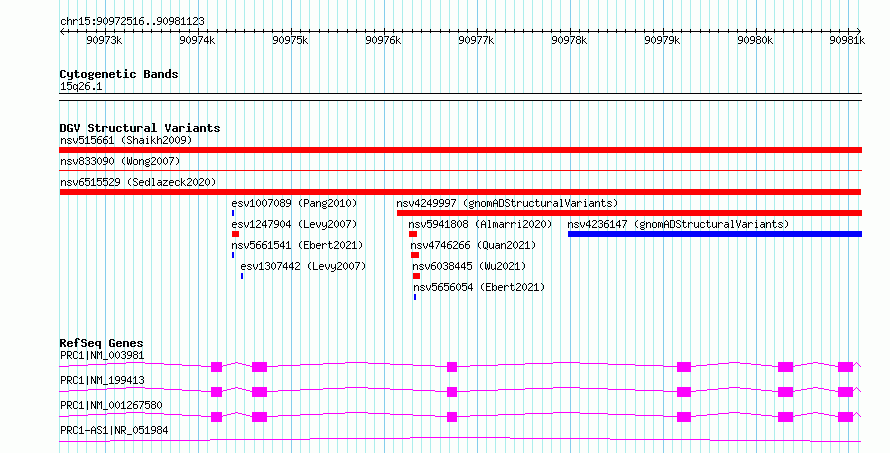Select the Cytogenetic Bands track title
Viewport: 890px width, 453px height.
(119, 74)
